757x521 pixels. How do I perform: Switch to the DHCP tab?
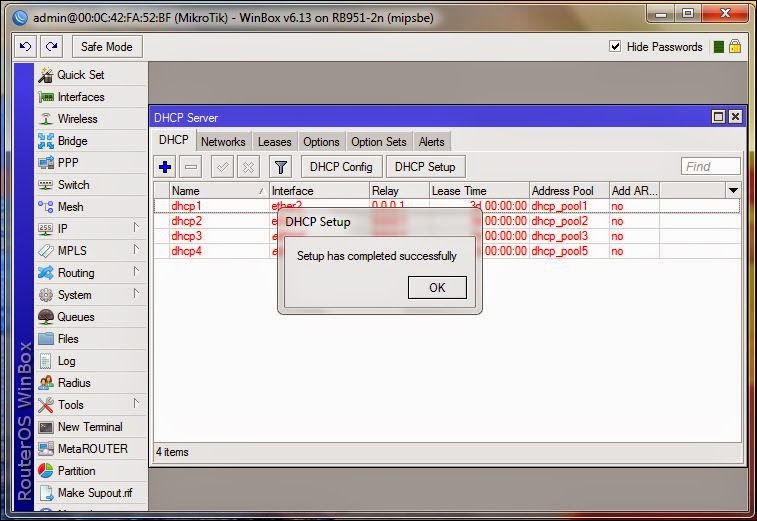coord(174,140)
